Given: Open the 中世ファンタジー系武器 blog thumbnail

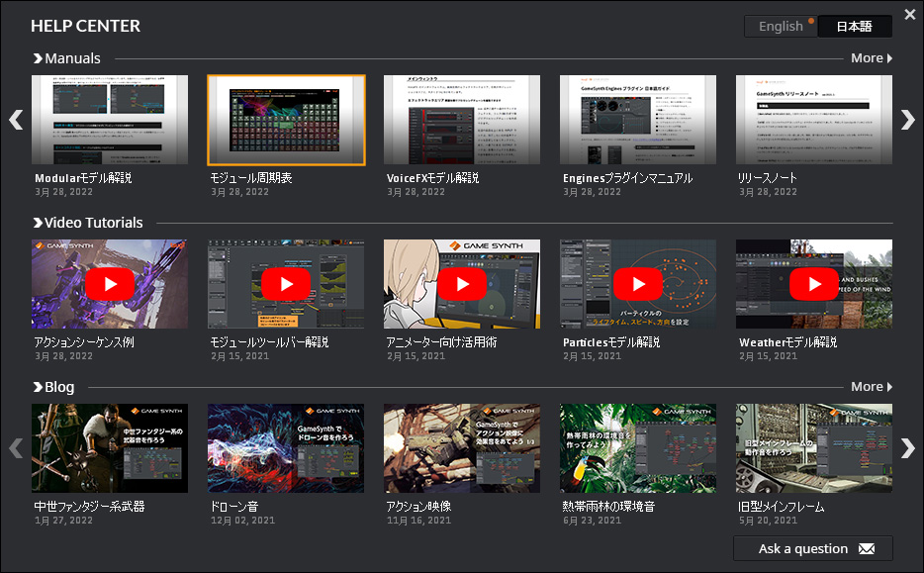Looking at the screenshot, I should click(x=110, y=448).
